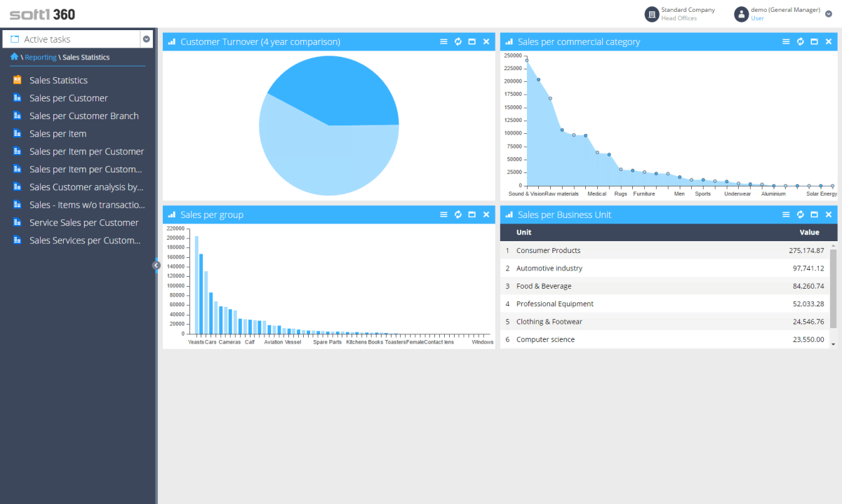Viewport: 842px width, 504px height.
Task: Toggle the Sales per group widget menu
Action: pos(443,214)
